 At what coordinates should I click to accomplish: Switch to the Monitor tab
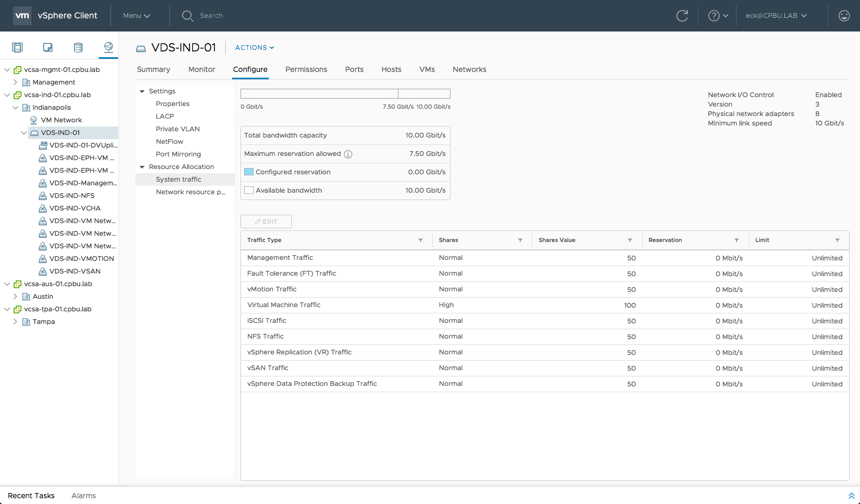(x=202, y=69)
